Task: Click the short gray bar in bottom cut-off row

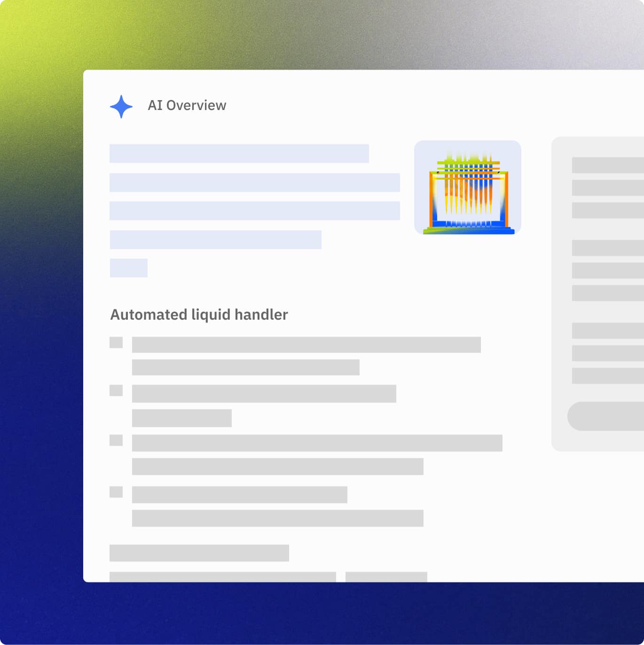Action: click(386, 577)
